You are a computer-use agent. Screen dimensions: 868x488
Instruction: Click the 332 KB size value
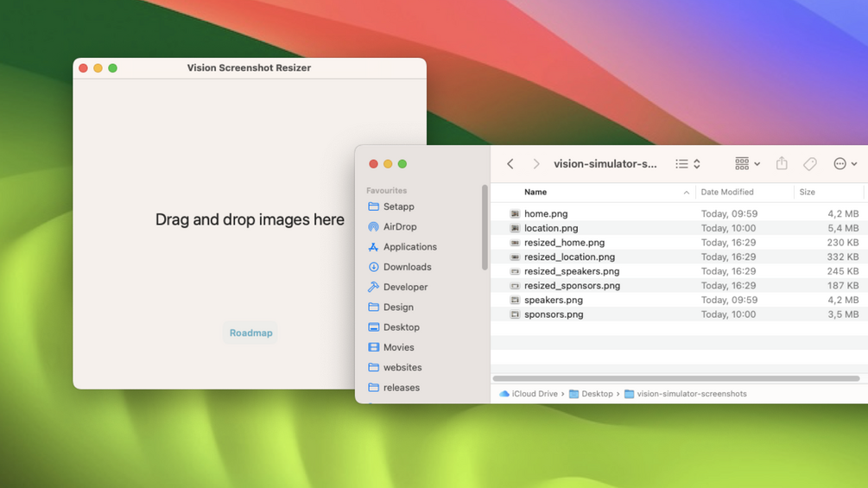click(843, 257)
